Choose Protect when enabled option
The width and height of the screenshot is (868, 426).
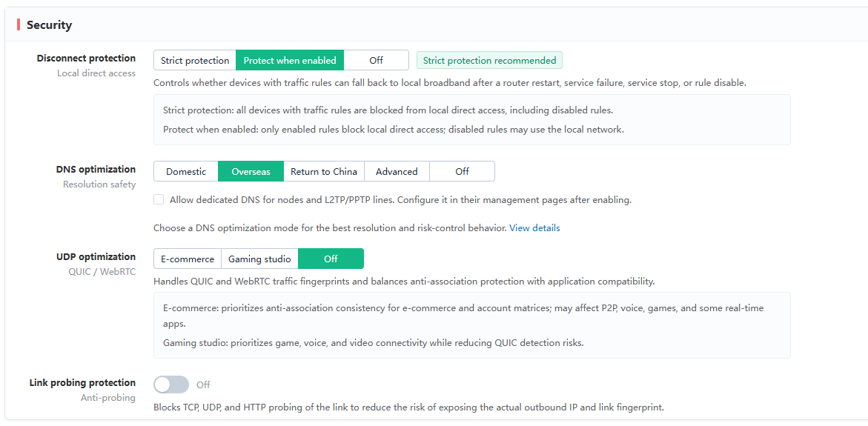[x=290, y=60]
